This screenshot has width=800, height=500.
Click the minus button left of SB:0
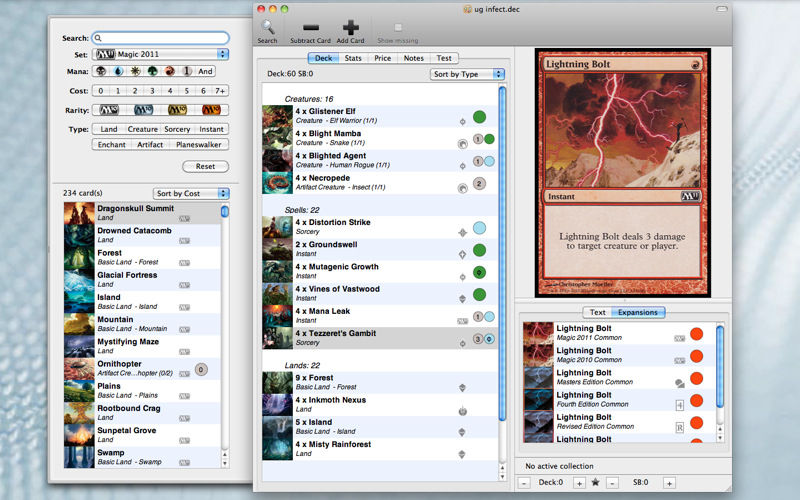(612, 483)
